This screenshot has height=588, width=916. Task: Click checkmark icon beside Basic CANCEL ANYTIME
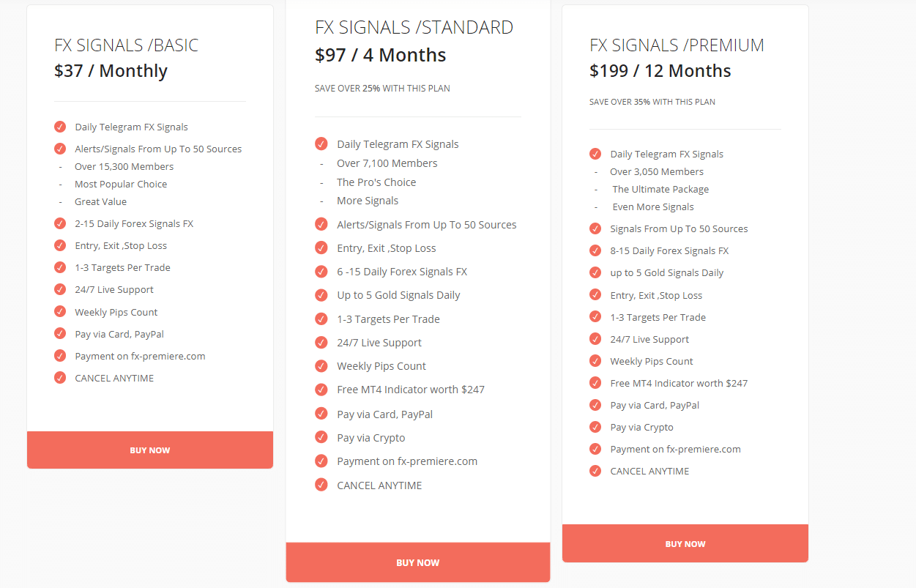pyautogui.click(x=60, y=378)
